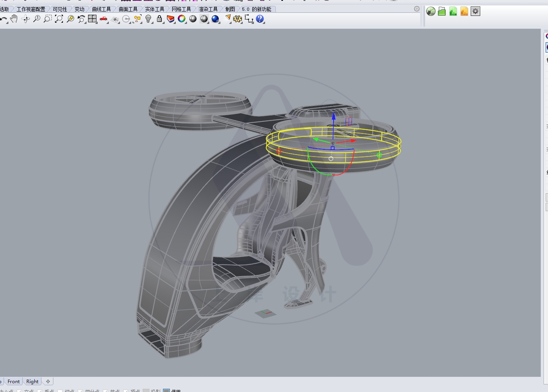Screen dimensions: 548x392
Task: Click the padlock lock objects icon
Action: (x=159, y=19)
